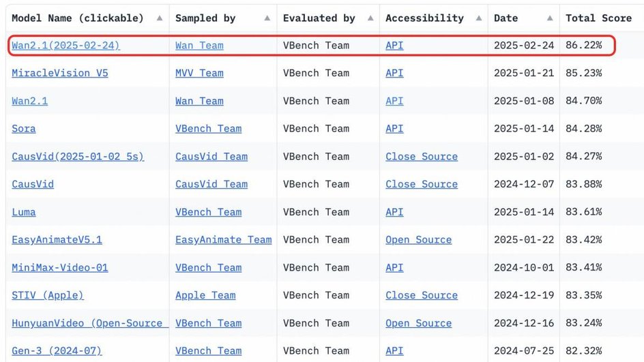Click the Total Score column header

click(x=598, y=18)
